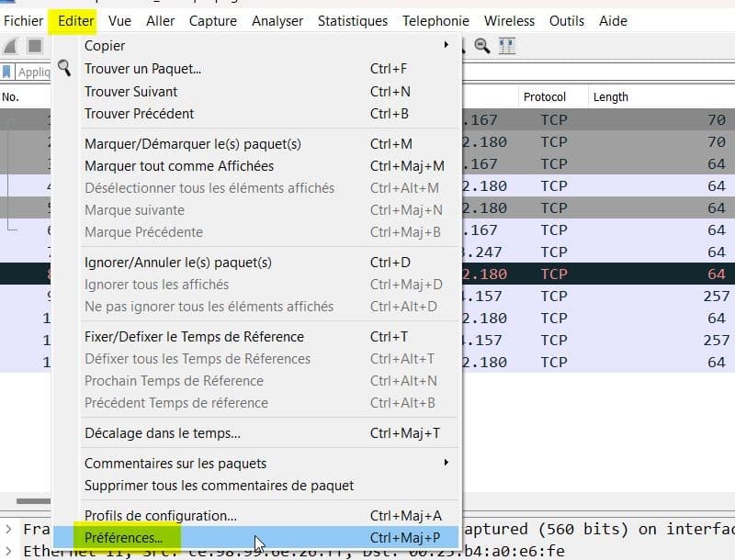Screen dimensions: 735x560
Task: Open the Fichier menu
Action: [x=23, y=20]
